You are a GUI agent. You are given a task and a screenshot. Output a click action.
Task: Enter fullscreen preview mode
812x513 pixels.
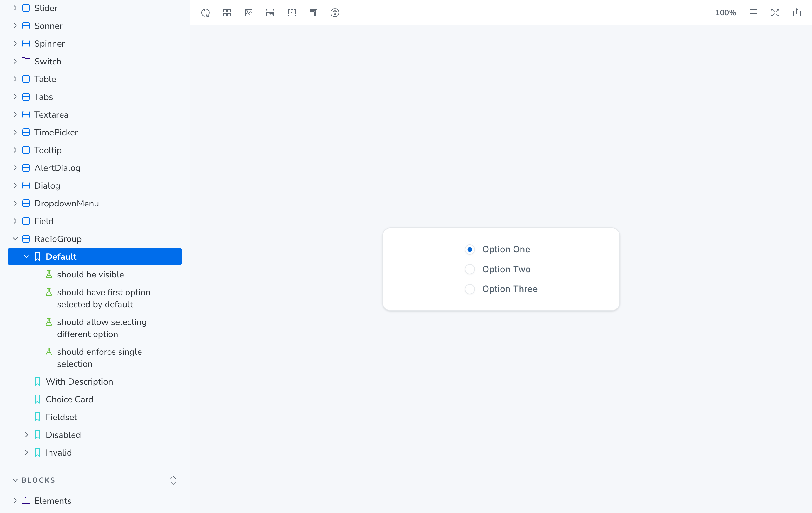click(775, 12)
